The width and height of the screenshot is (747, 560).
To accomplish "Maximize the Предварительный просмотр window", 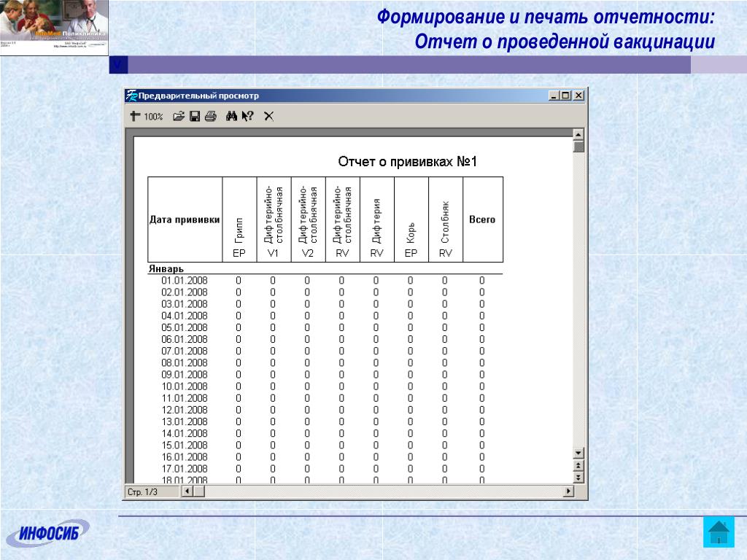I will pos(565,96).
